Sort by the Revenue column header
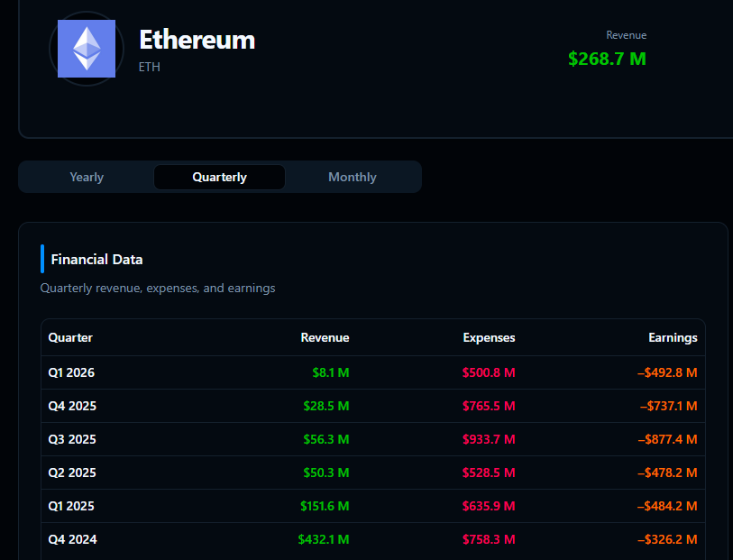Image resolution: width=733 pixels, height=560 pixels. pos(325,337)
